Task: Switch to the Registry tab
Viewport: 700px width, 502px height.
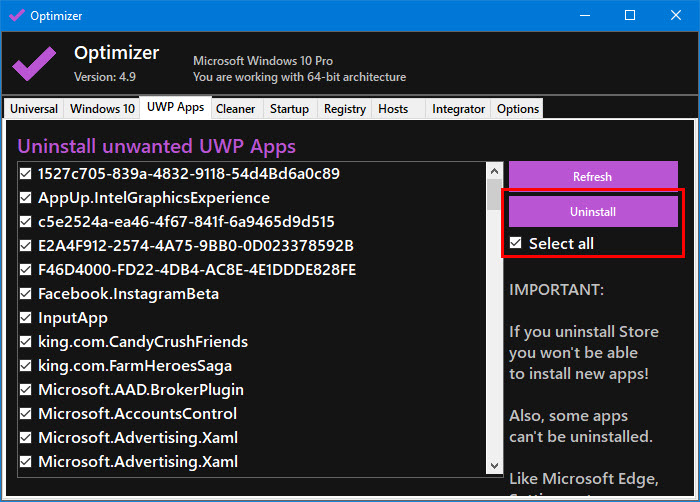Action: [x=344, y=109]
